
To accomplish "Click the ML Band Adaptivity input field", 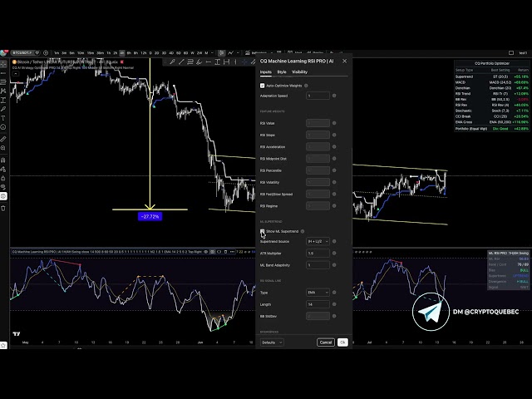I will (318, 265).
